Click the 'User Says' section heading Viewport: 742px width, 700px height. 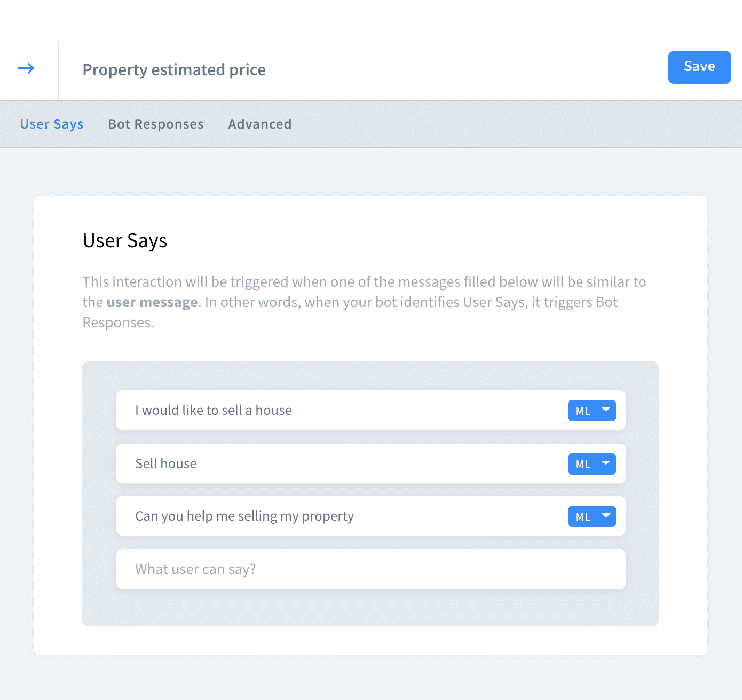pos(125,241)
